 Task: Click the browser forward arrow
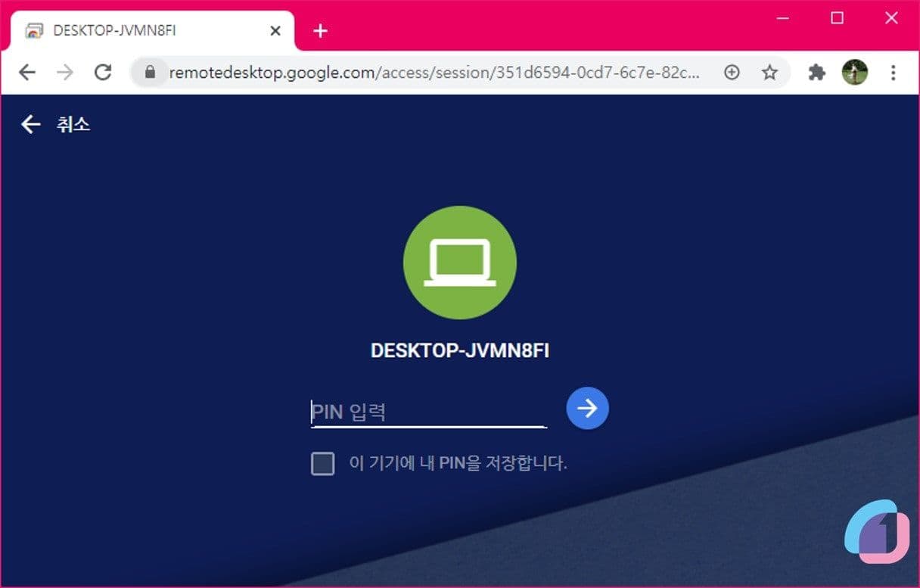click(x=65, y=72)
